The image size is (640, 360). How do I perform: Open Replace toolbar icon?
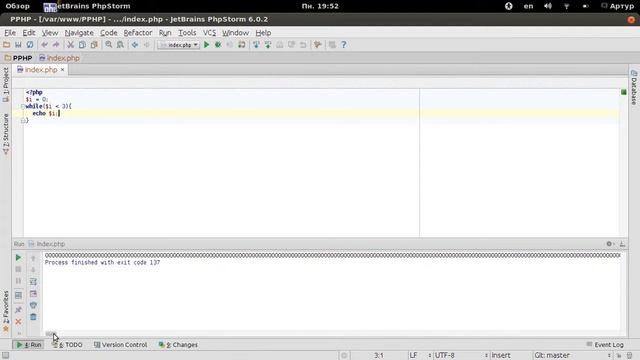[120, 45]
